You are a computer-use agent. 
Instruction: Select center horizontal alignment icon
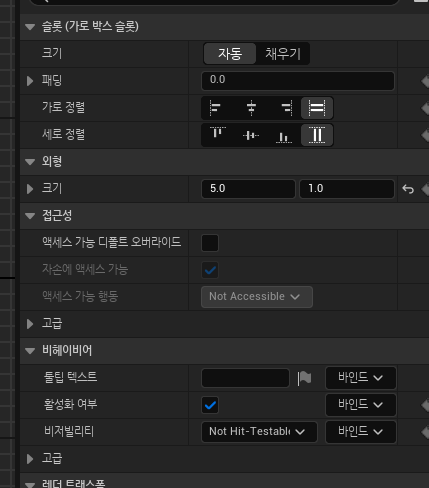(251, 108)
